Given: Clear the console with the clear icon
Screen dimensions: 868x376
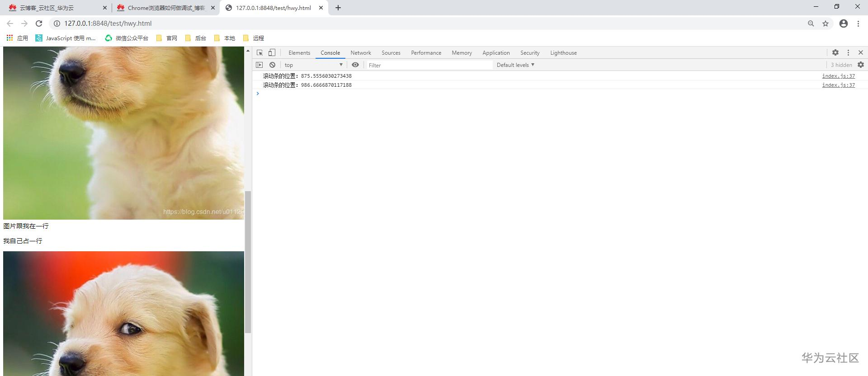Looking at the screenshot, I should click(x=272, y=65).
